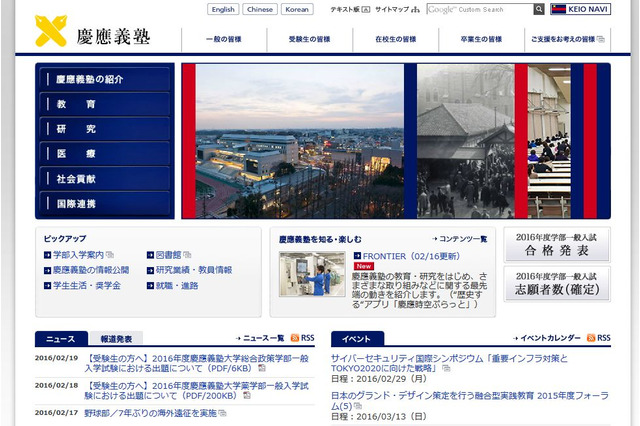Screen dimensions: 640x426
Task: Open the 薬学部 exam news link
Action: pos(196,390)
